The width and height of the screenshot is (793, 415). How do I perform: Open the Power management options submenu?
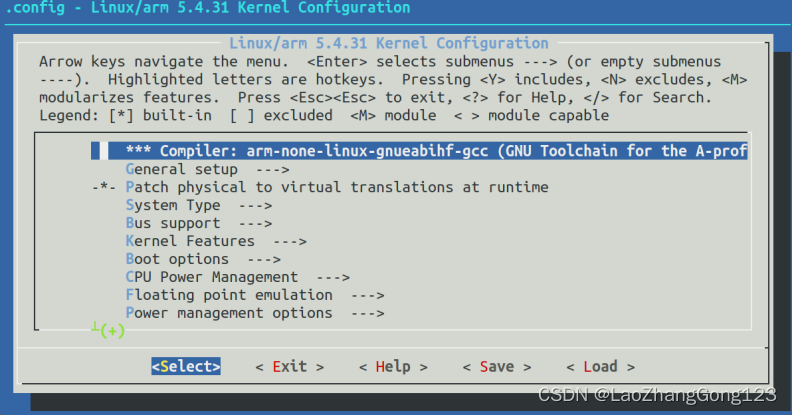click(x=255, y=313)
